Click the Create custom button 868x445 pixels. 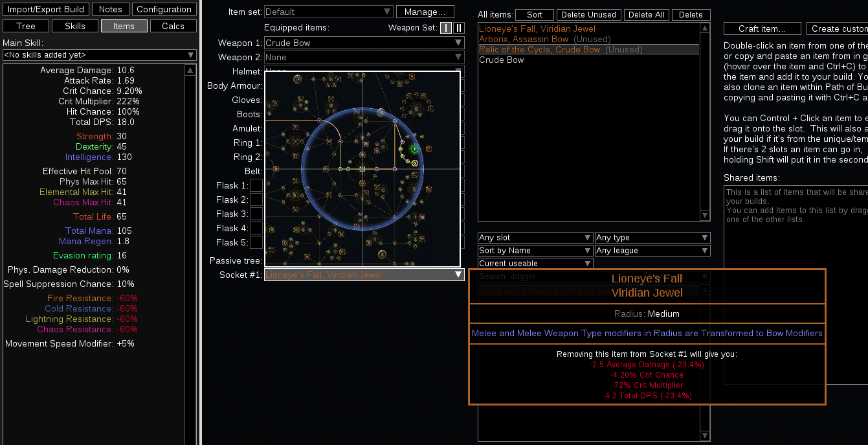pyautogui.click(x=838, y=29)
